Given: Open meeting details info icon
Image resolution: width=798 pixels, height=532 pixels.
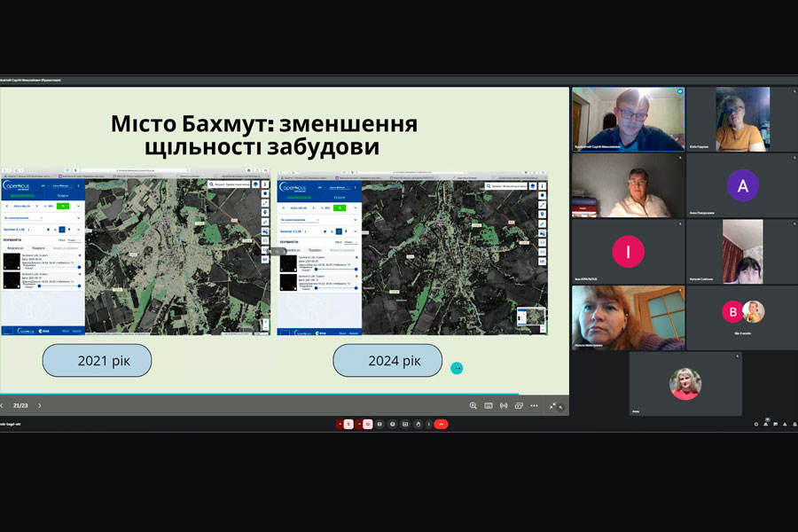Looking at the screenshot, I should click(x=756, y=424).
